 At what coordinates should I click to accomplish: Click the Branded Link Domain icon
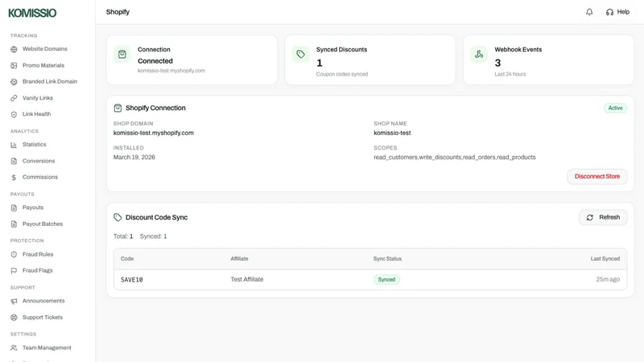click(14, 82)
